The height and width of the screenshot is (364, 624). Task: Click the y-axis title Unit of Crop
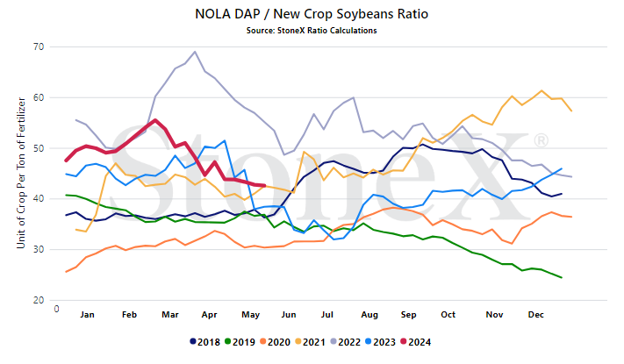(x=21, y=173)
